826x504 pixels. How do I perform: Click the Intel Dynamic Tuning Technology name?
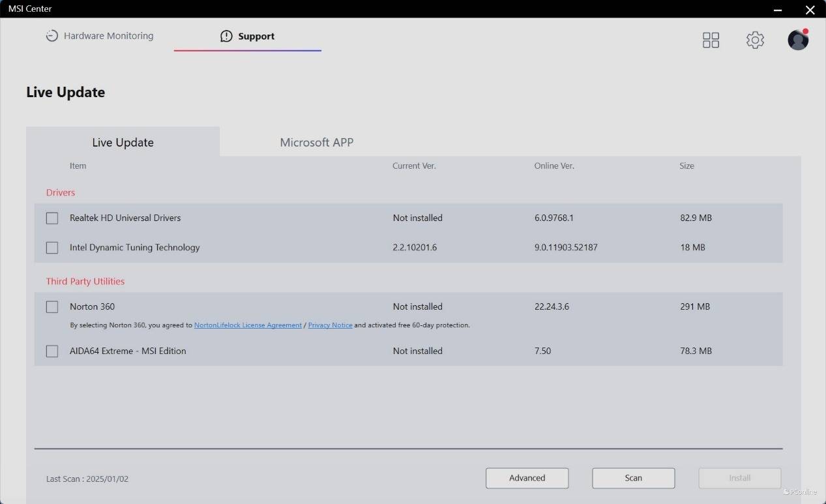coord(135,247)
